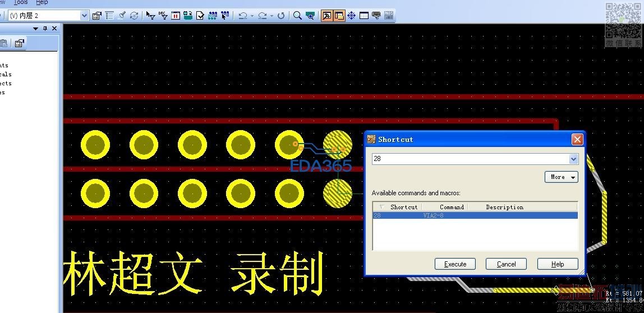Image resolution: width=644 pixels, height=313 pixels.
Task: Click the View Board zoom-to-fit icon
Action: click(310, 16)
